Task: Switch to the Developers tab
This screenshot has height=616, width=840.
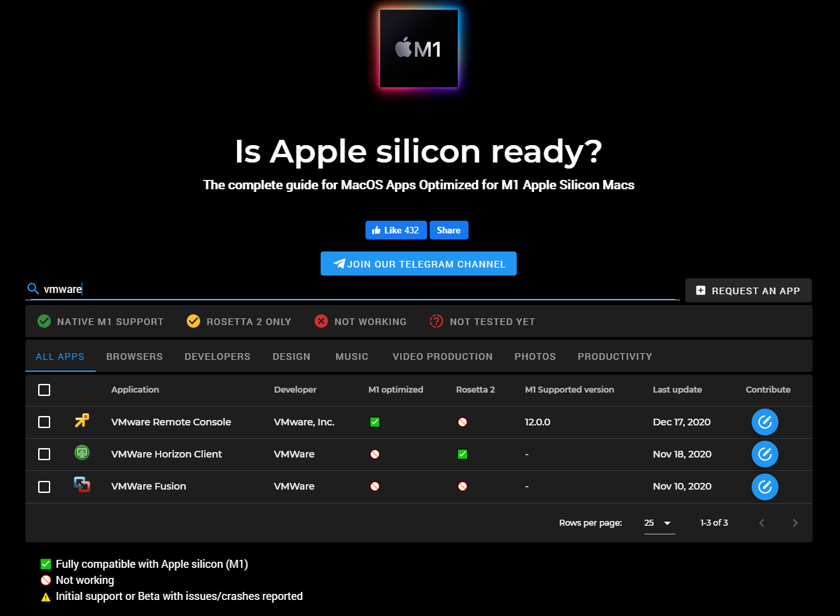Action: (x=218, y=356)
